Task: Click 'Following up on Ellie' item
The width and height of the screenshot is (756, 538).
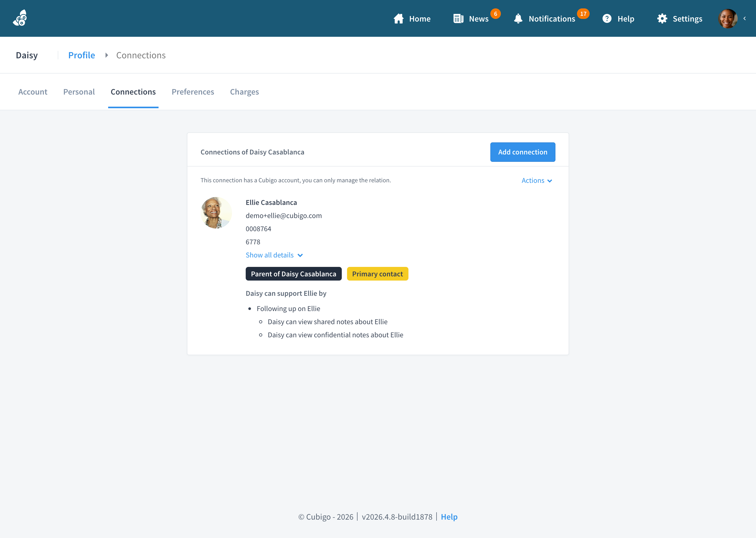Action: [x=288, y=309]
